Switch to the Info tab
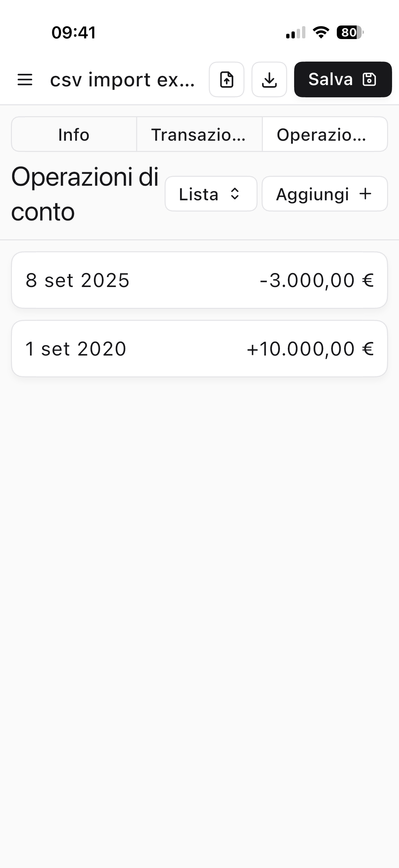The image size is (399, 868). pyautogui.click(x=74, y=134)
